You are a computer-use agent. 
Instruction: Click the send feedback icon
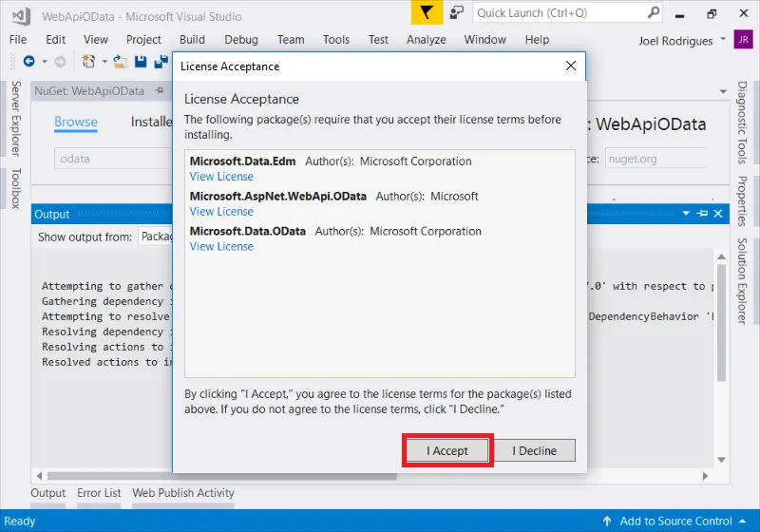[x=457, y=13]
